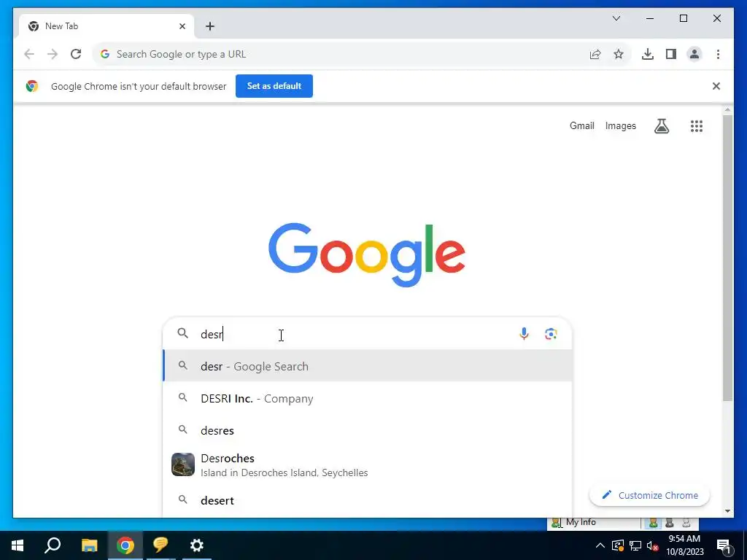
Task: Search by image with Lens icon
Action: coord(551,334)
